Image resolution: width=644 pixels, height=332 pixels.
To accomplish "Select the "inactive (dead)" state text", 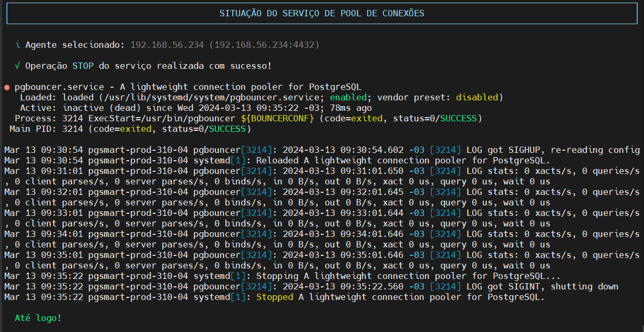I will (x=101, y=108).
